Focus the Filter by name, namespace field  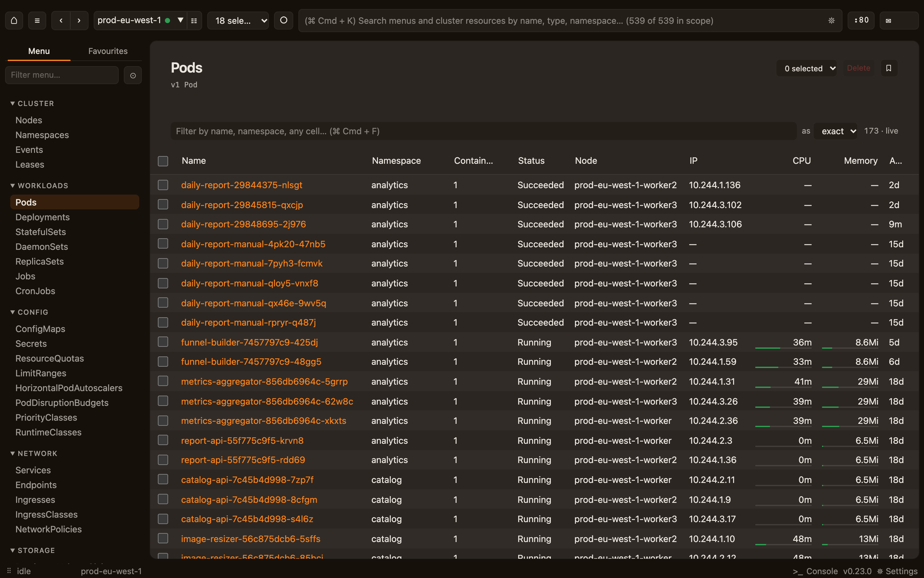click(483, 131)
